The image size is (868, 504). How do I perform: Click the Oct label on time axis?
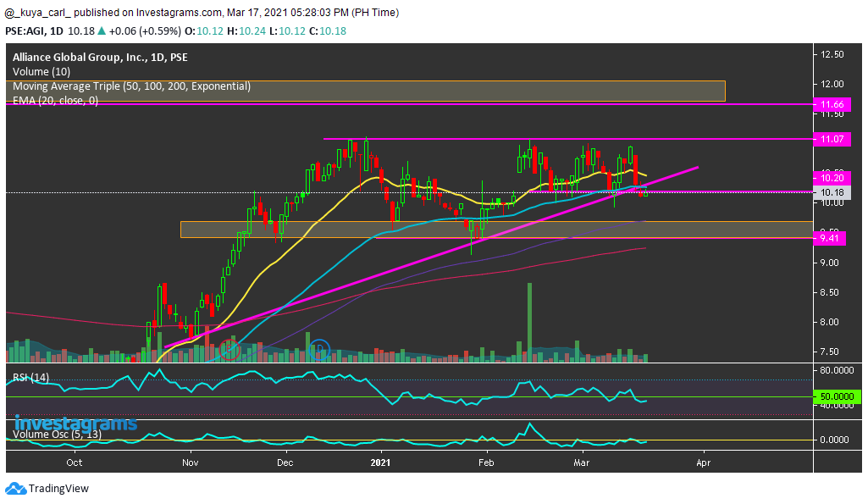75,462
